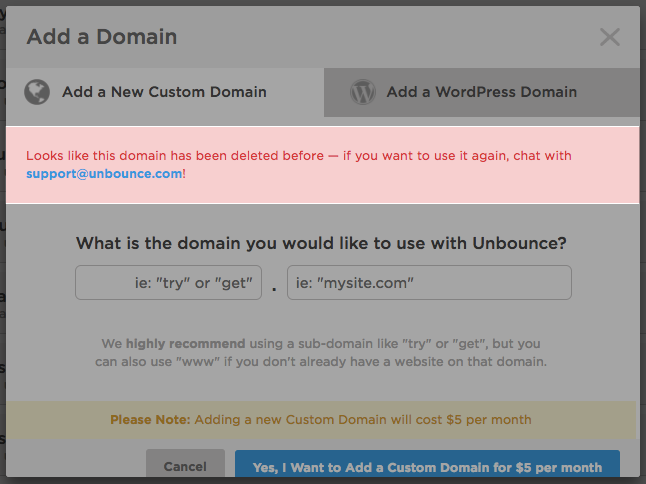Close the Add a Domain dialog
The width and height of the screenshot is (646, 484).
click(610, 37)
